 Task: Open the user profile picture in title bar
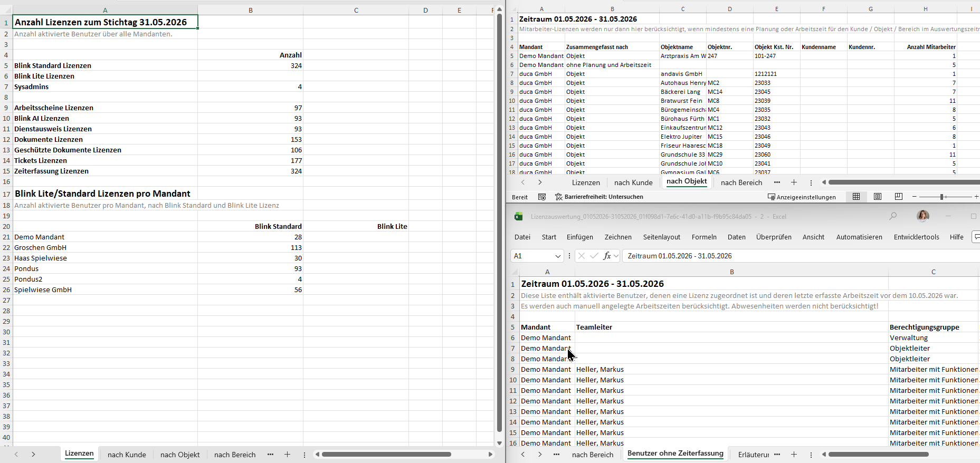[923, 216]
